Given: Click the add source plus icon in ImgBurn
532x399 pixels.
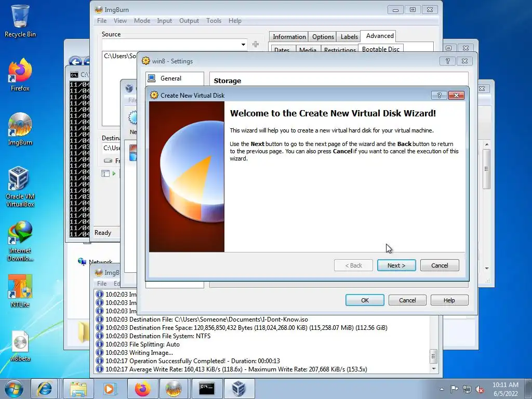Looking at the screenshot, I should pos(256,44).
